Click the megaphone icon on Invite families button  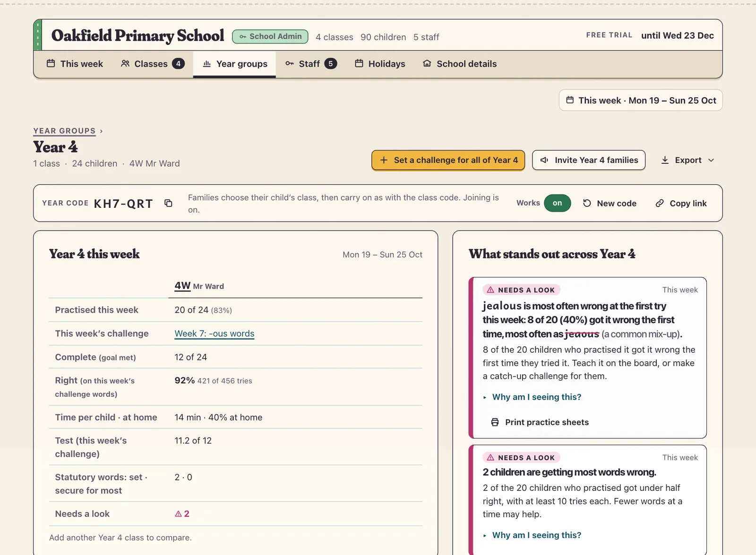[544, 160]
